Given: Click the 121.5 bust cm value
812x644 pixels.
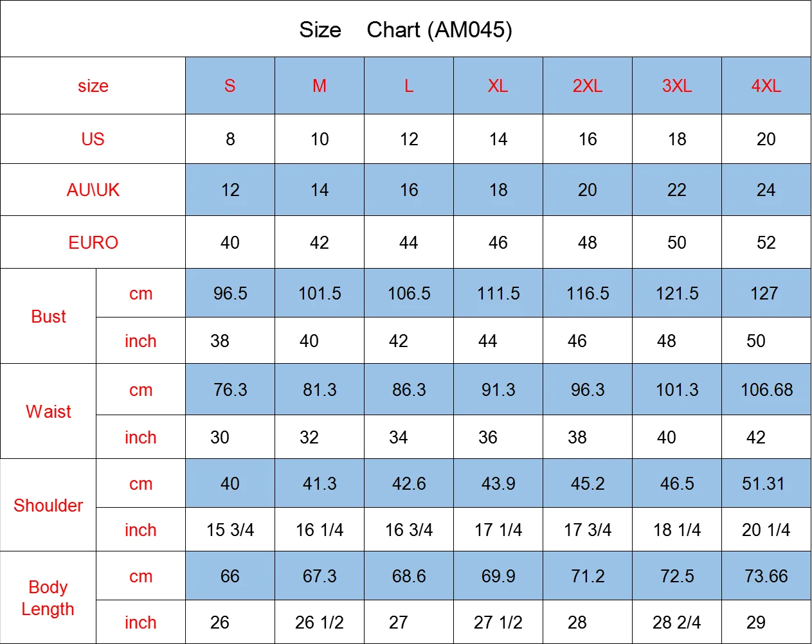Looking at the screenshot, I should click(x=677, y=294).
